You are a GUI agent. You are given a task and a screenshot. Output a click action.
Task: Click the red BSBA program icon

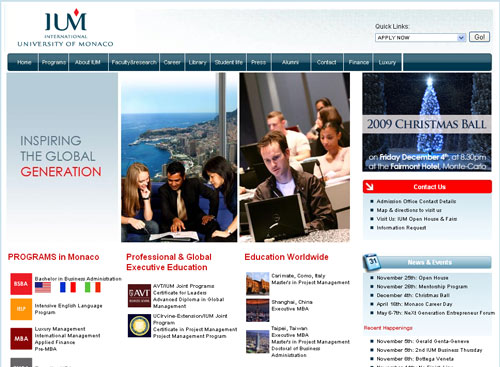pyautogui.click(x=21, y=284)
